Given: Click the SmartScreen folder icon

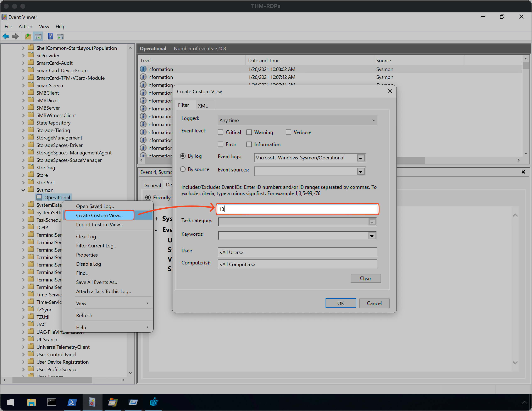Looking at the screenshot, I should click(x=31, y=85).
